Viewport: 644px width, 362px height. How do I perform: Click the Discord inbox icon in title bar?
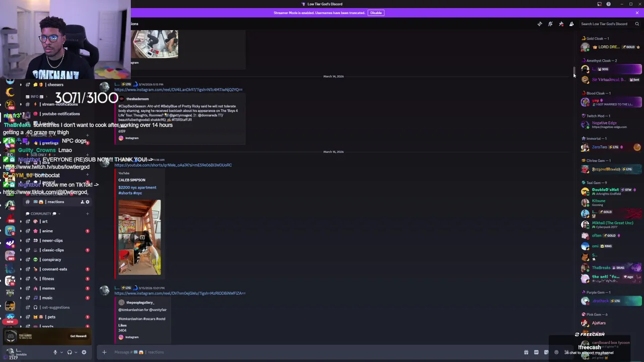(599, 4)
